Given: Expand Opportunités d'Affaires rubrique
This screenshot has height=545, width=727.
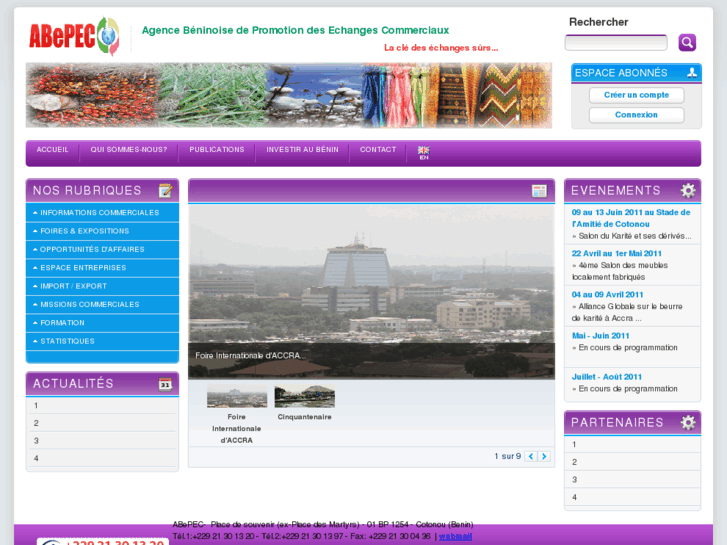Looking at the screenshot, I should tap(102, 250).
